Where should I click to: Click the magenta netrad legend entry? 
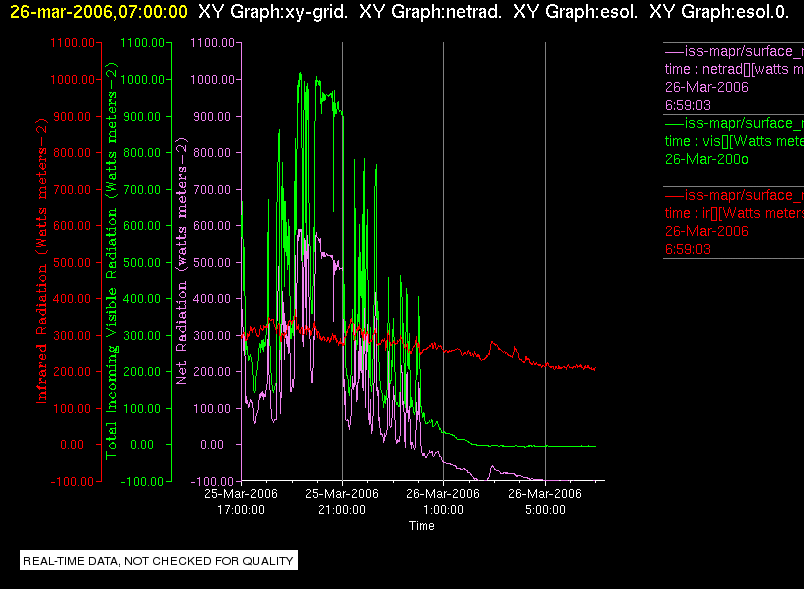click(734, 78)
